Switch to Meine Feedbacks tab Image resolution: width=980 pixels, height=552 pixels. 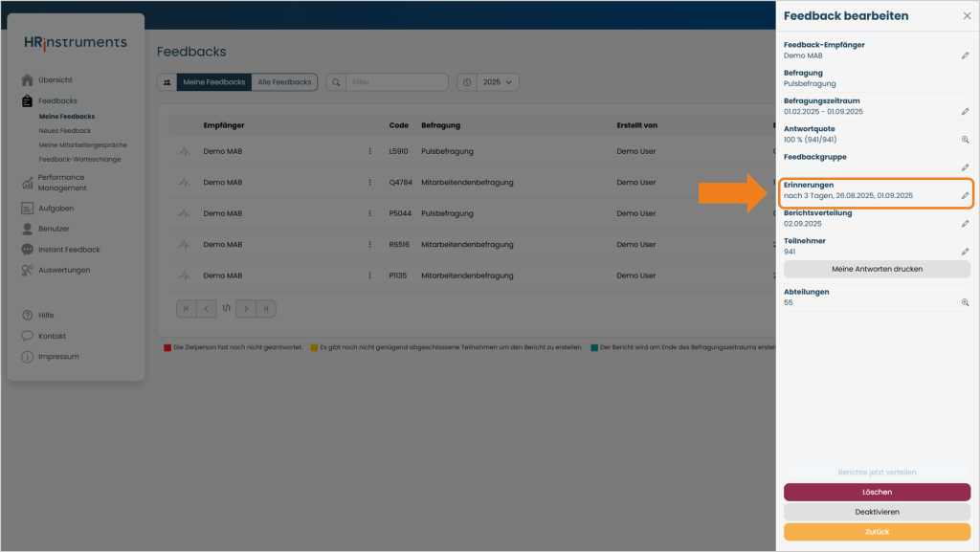point(213,82)
